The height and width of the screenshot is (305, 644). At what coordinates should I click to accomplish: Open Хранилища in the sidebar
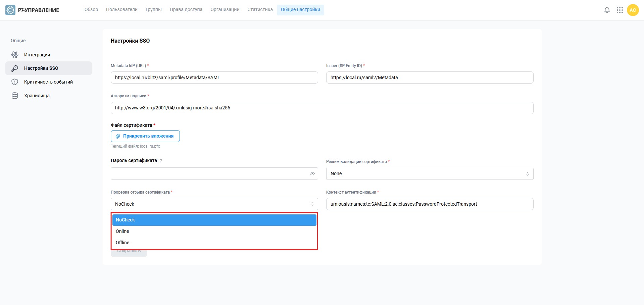click(49, 96)
